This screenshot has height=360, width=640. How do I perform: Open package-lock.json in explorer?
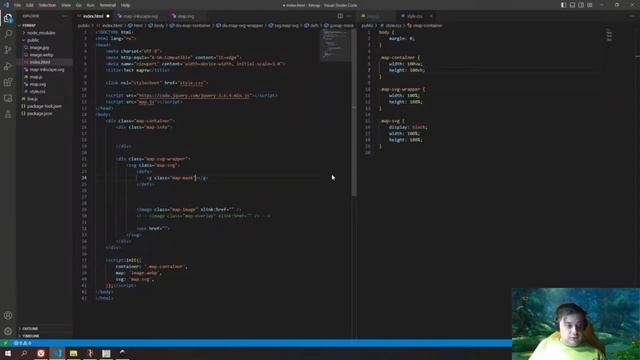point(44,106)
